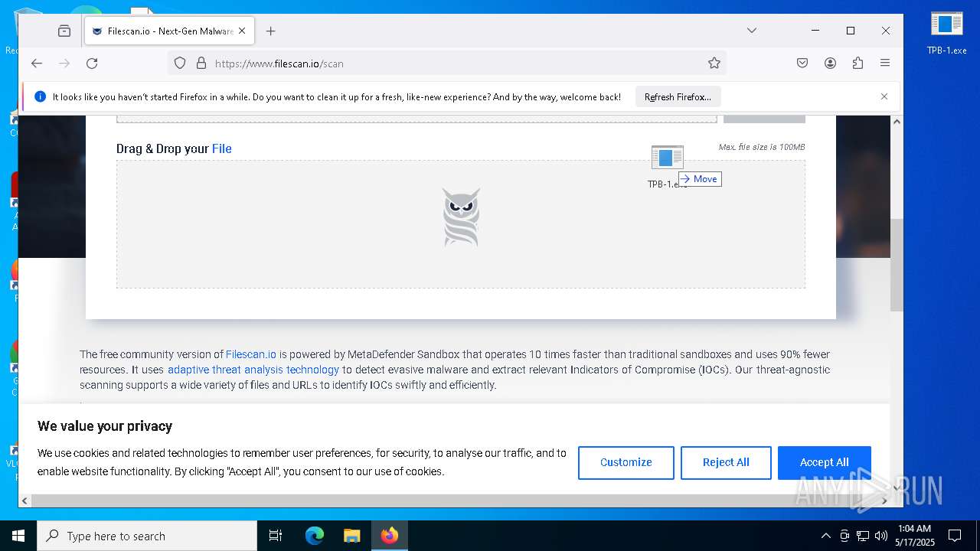Click the info icon in notification bar
The width and height of the screenshot is (980, 551).
41,97
